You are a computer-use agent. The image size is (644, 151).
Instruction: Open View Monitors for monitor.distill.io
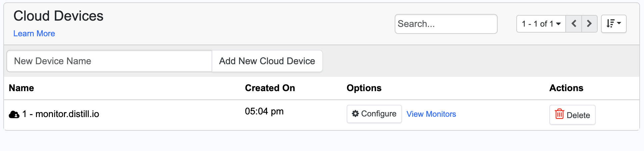(x=431, y=114)
